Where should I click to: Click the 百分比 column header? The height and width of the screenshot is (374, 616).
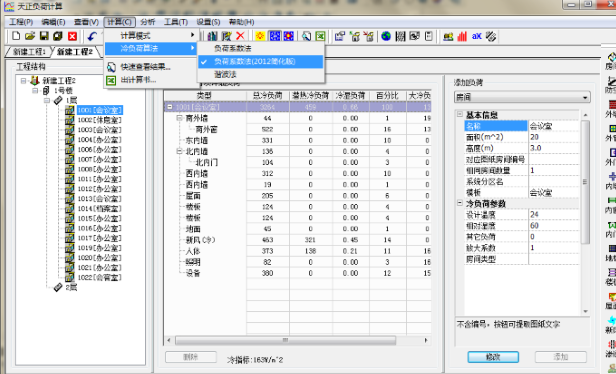[388, 95]
